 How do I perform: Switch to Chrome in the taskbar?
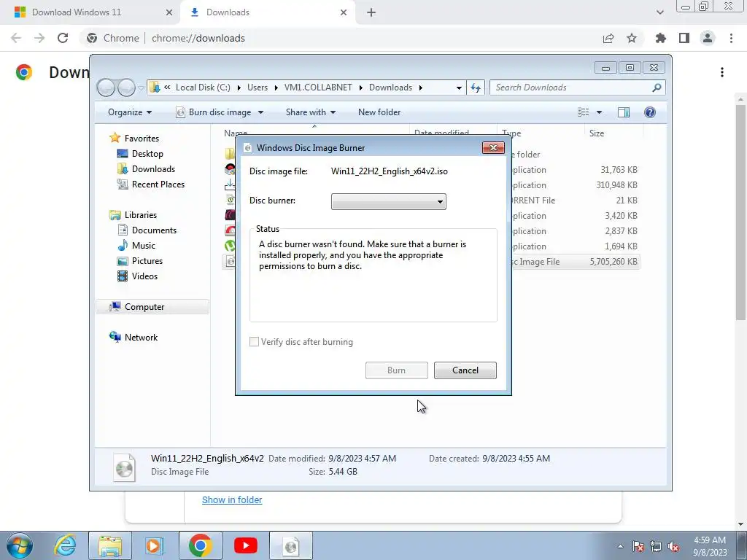(200, 545)
